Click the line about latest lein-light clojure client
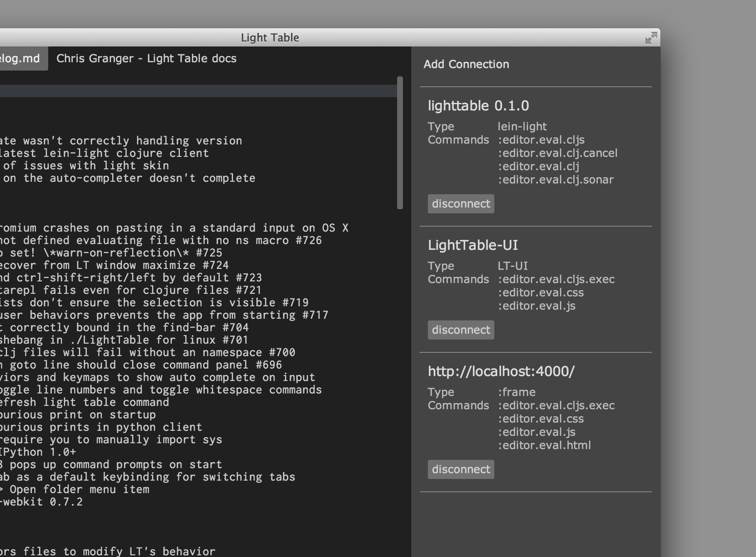This screenshot has width=756, height=557. [x=104, y=153]
